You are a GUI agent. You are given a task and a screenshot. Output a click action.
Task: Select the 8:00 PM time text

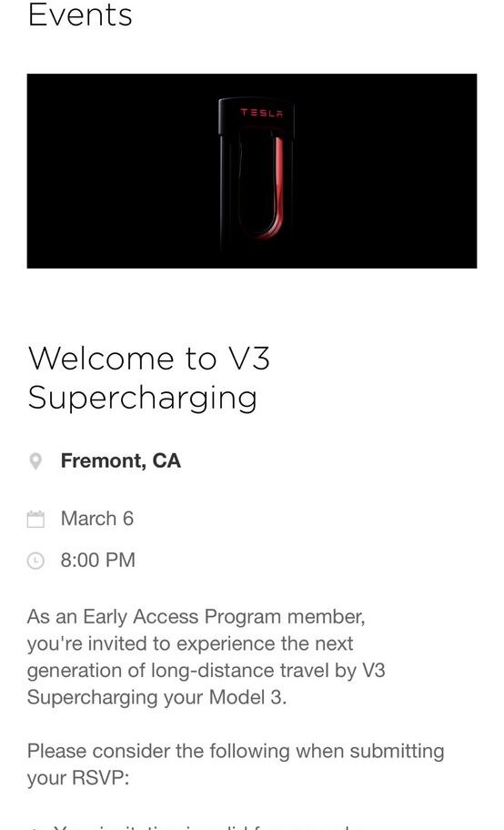[x=98, y=560]
